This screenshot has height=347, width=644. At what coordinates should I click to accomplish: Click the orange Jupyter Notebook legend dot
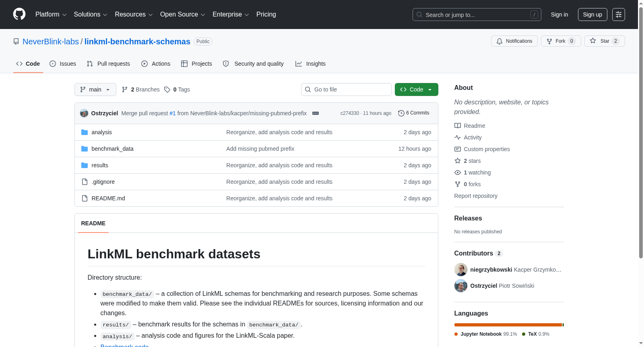[x=456, y=334]
